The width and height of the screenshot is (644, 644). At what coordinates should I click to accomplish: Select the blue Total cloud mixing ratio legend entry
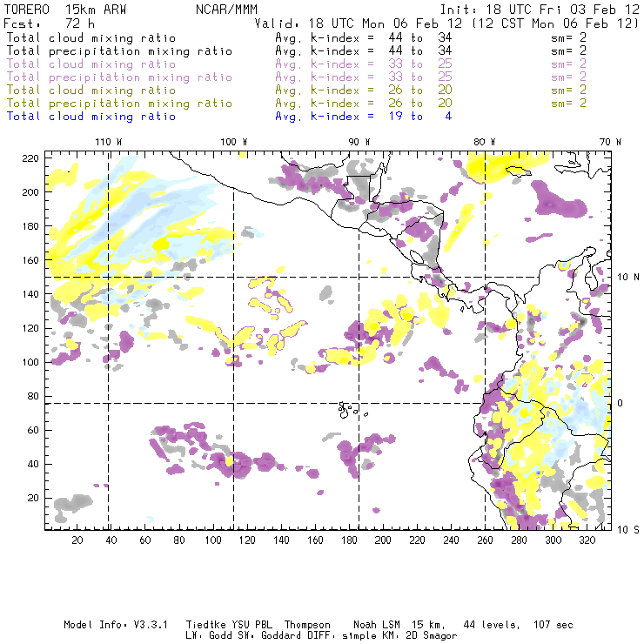click(91, 117)
